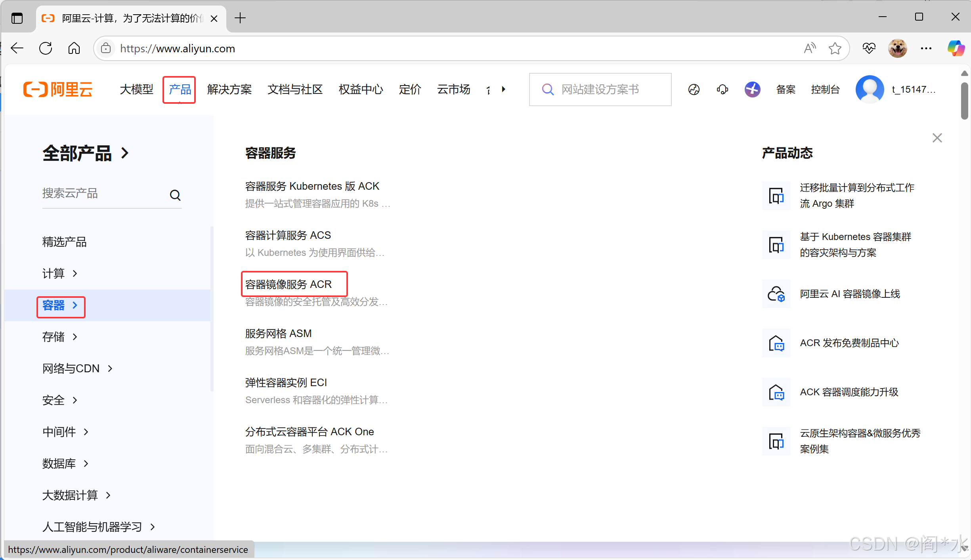Open the browser Copilot icon
Image resolution: width=971 pixels, height=560 pixels.
click(956, 48)
